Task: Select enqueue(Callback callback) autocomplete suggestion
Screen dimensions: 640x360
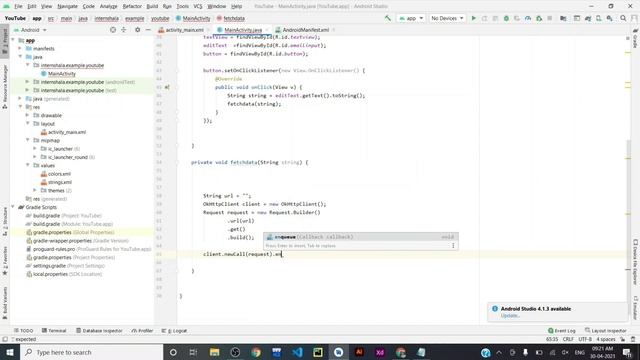Action: [x=361, y=237]
